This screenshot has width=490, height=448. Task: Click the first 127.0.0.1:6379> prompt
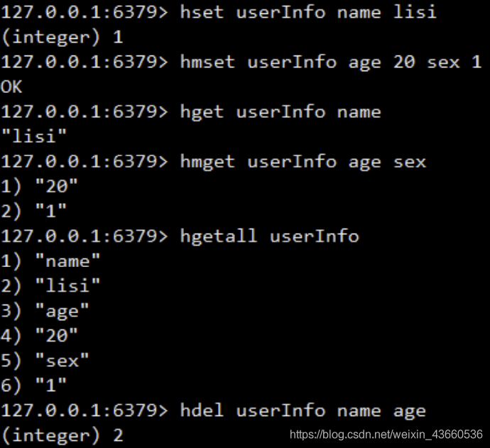coord(85,13)
